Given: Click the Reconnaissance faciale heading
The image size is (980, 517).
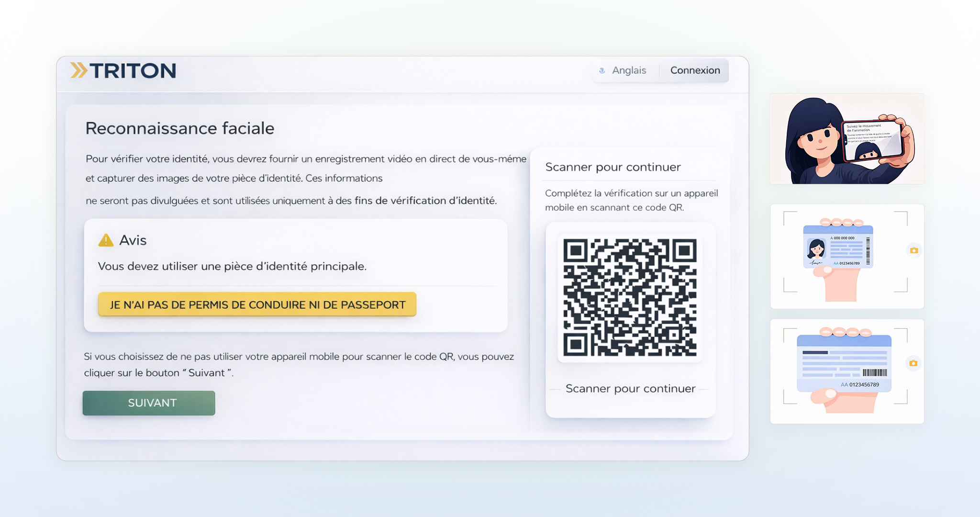Looking at the screenshot, I should pyautogui.click(x=180, y=128).
